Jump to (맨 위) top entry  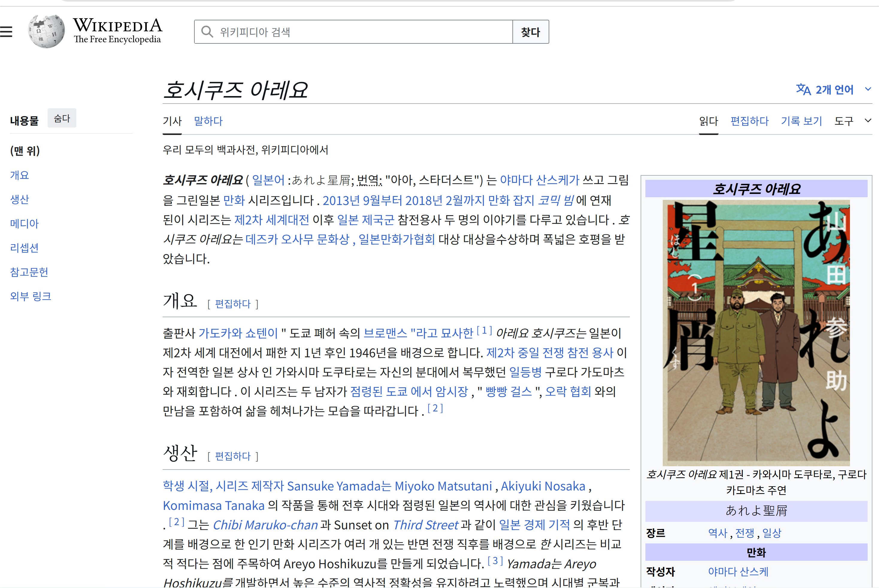25,151
